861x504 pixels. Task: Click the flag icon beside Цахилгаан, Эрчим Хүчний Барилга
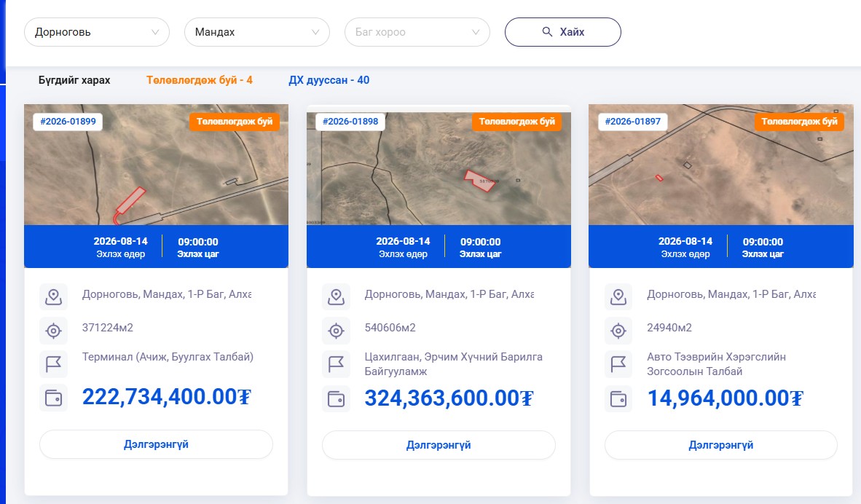coord(336,364)
